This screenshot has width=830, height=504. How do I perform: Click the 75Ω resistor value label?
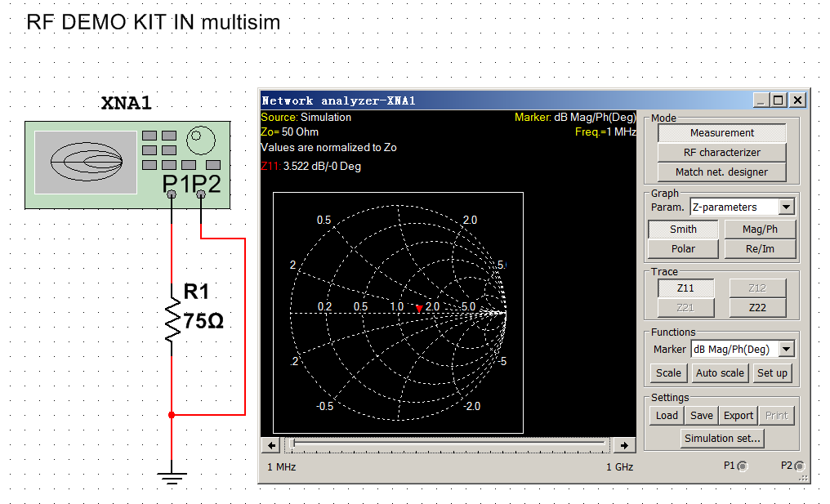(x=203, y=321)
